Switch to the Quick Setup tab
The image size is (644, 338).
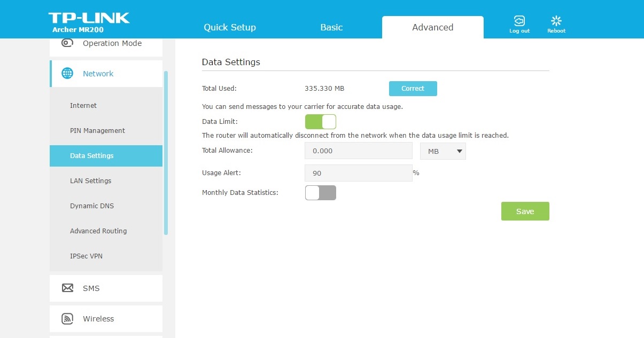click(x=230, y=27)
